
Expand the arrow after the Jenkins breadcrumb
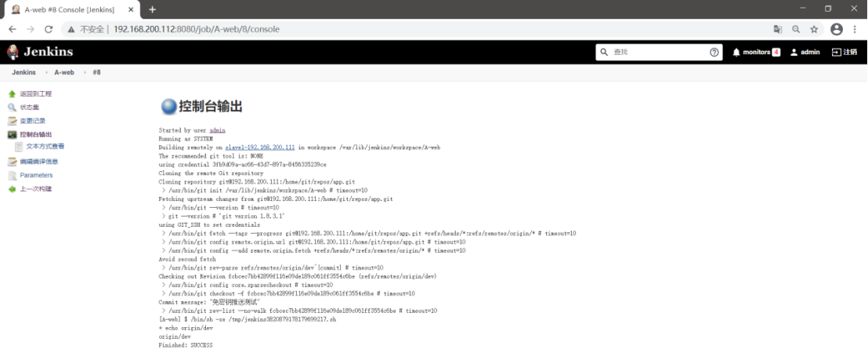tap(45, 73)
